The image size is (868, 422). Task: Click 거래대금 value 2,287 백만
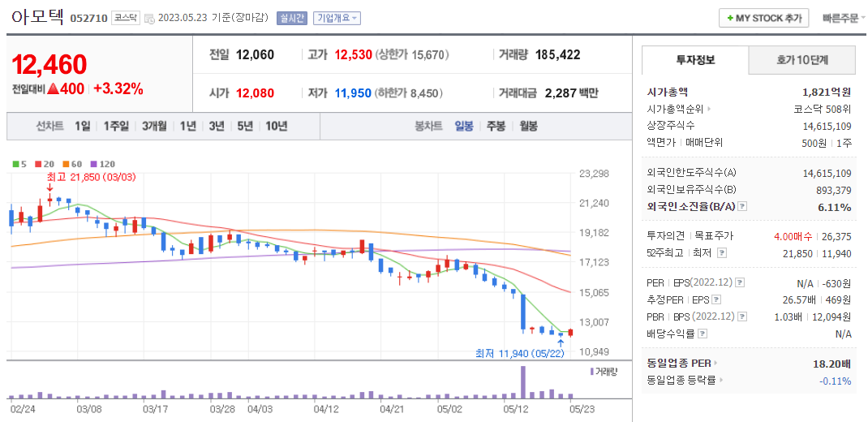571,93
